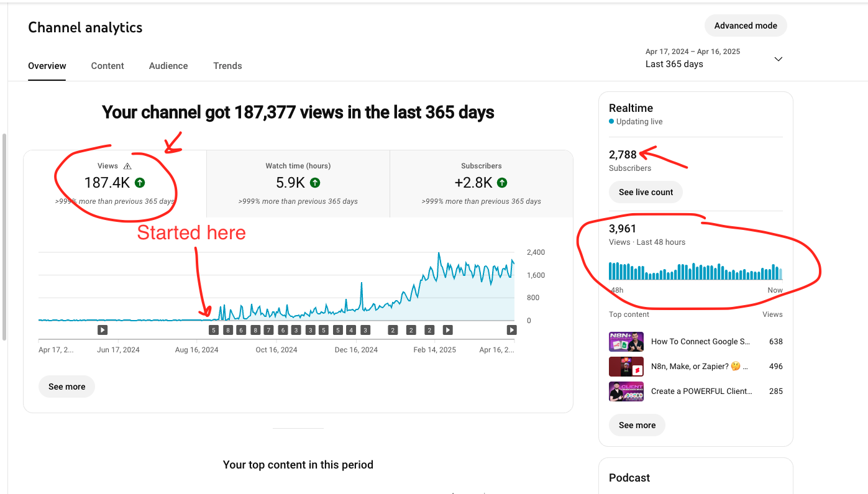The image size is (868, 494).
Task: Open the Audience tab
Action: pos(168,66)
